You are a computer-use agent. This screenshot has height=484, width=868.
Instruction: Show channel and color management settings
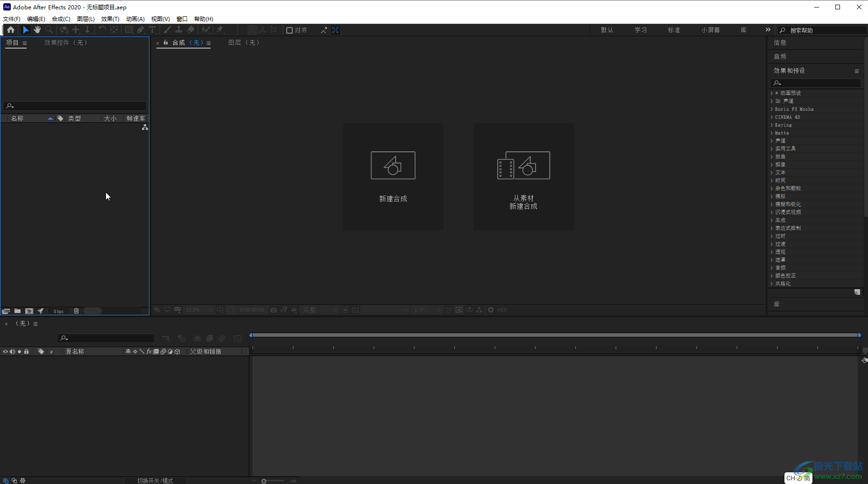tap(294, 310)
